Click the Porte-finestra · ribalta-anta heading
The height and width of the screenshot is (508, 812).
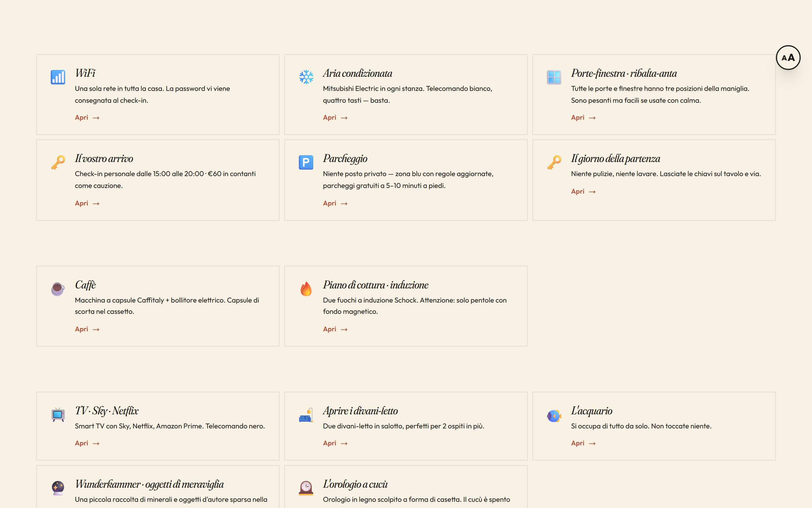[x=624, y=73]
